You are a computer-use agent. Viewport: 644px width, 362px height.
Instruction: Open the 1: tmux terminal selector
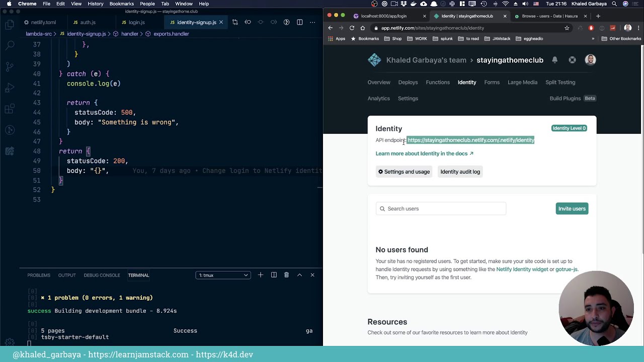[x=223, y=275]
